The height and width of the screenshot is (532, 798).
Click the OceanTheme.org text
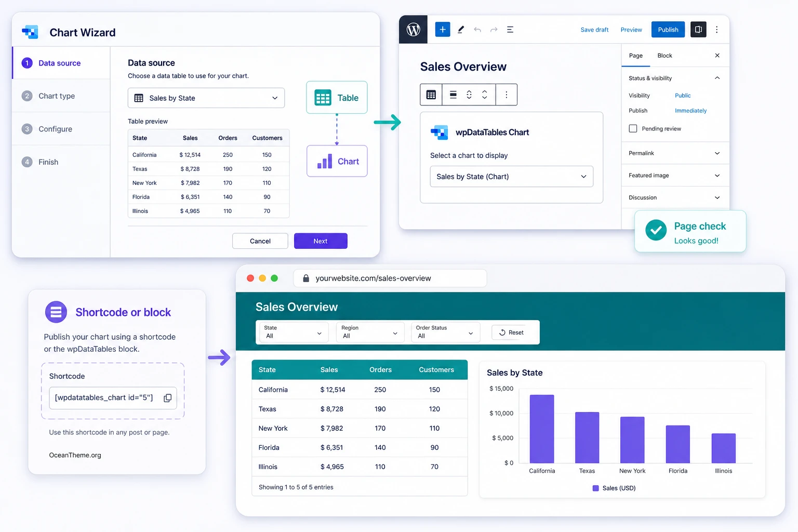75,455
